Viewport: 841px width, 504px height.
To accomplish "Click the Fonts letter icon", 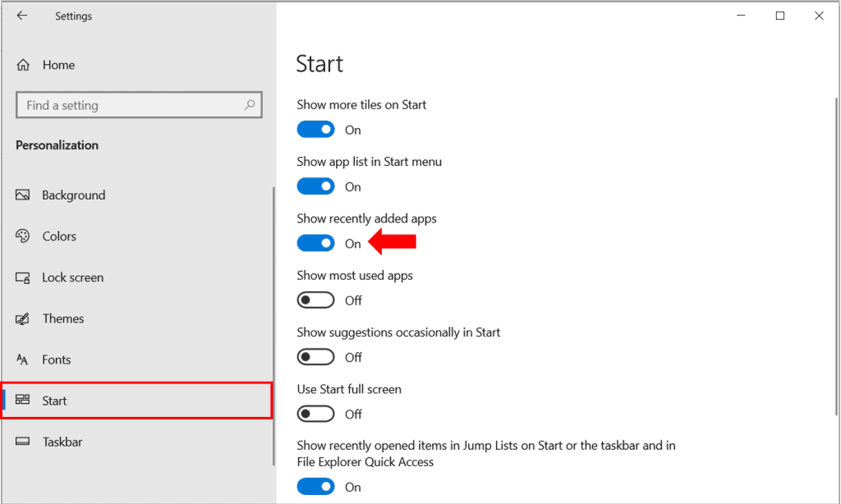I will point(24,360).
